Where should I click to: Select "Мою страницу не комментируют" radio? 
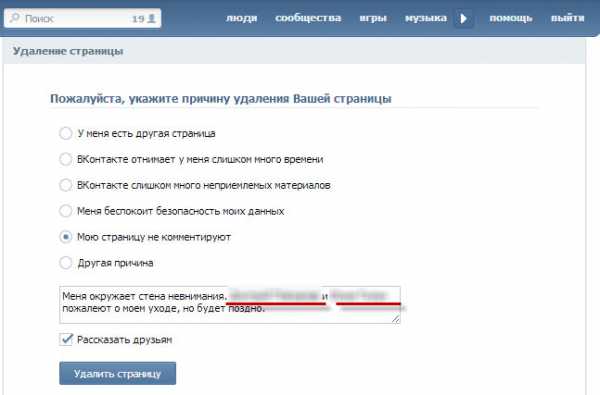(65, 237)
